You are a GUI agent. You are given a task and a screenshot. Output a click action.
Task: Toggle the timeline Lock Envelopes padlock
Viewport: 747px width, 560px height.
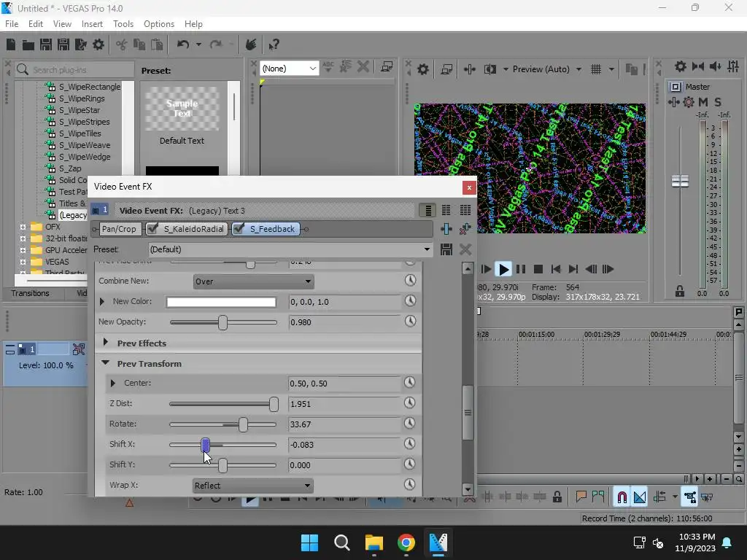(557, 497)
